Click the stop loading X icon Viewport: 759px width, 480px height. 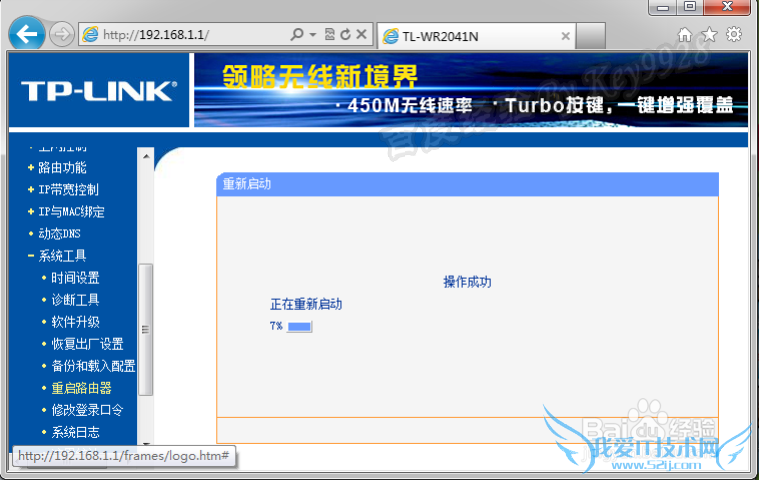click(361, 34)
